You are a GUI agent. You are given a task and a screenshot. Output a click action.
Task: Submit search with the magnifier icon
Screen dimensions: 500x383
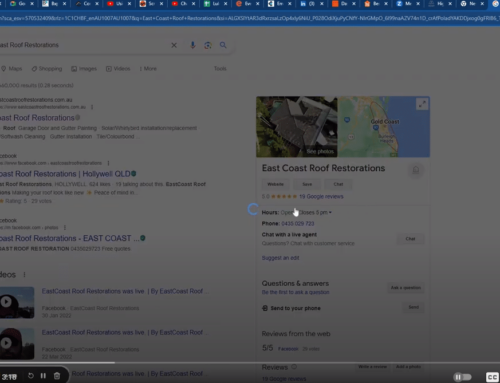pos(223,45)
